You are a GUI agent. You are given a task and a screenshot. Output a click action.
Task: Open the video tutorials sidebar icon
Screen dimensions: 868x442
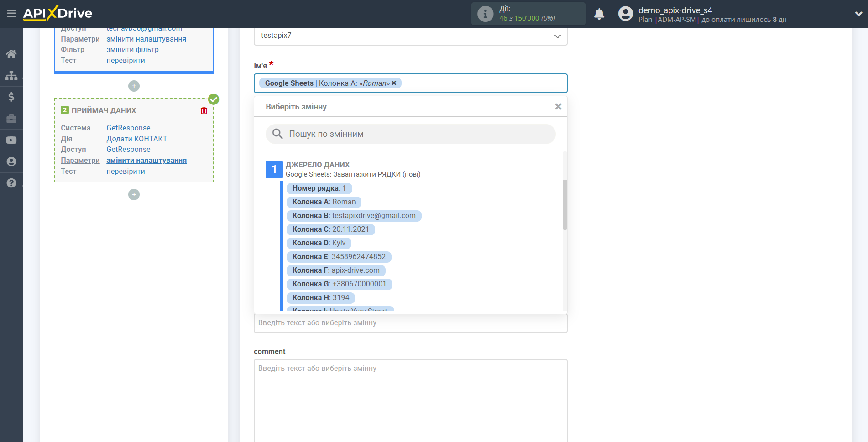11,140
